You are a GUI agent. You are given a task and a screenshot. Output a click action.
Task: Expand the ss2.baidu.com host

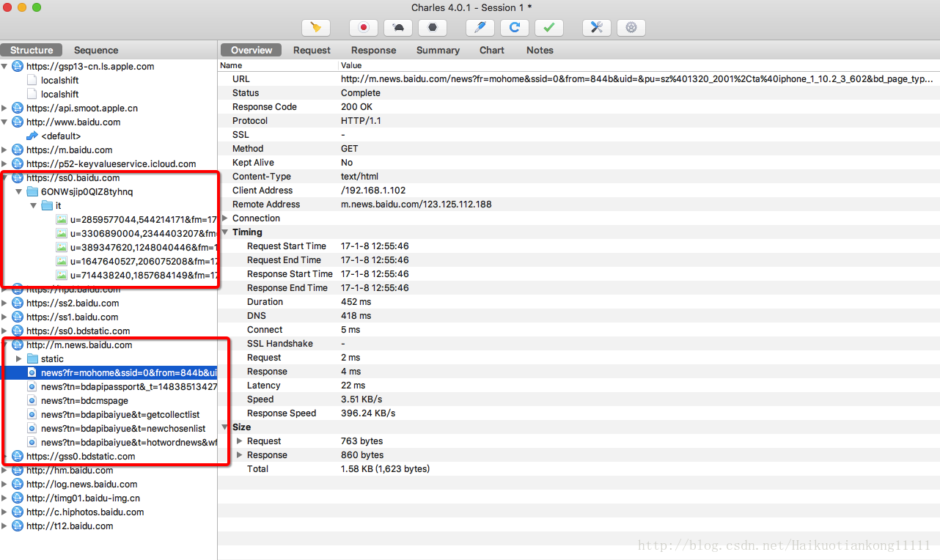5,303
